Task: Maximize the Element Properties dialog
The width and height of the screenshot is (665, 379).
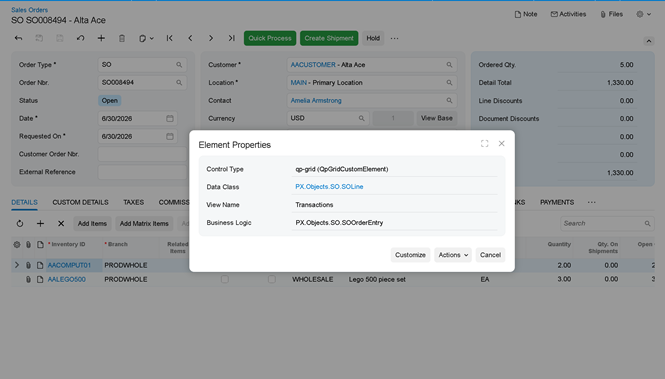Action: [484, 144]
